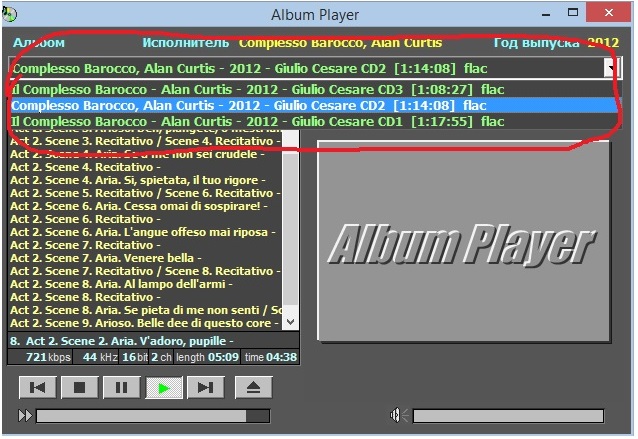Click the previous track button
Screen dimensions: 638x439
click(x=38, y=387)
